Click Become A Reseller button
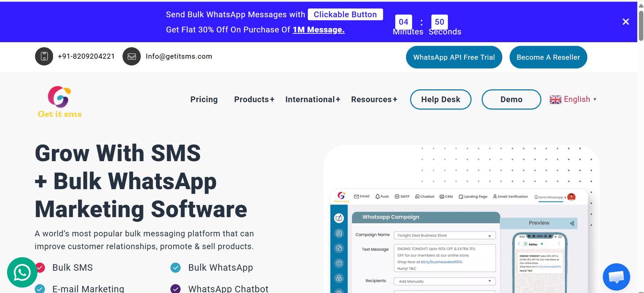The width and height of the screenshot is (644, 293). [548, 57]
